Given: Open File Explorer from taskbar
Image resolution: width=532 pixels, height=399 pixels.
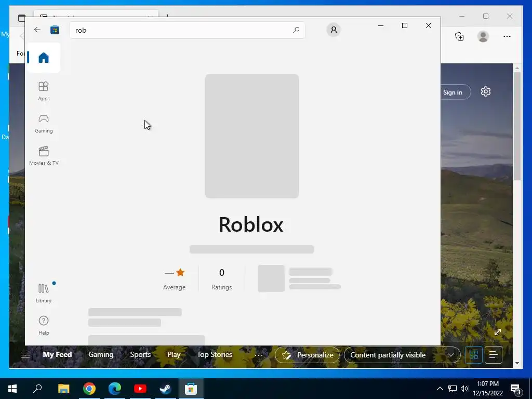Looking at the screenshot, I should (x=63, y=389).
